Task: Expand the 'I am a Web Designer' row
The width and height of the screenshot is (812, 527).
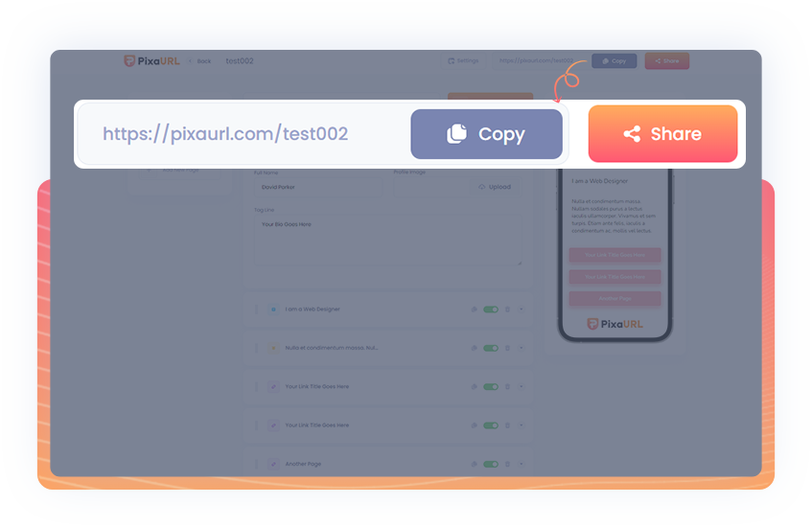Action: (522, 309)
